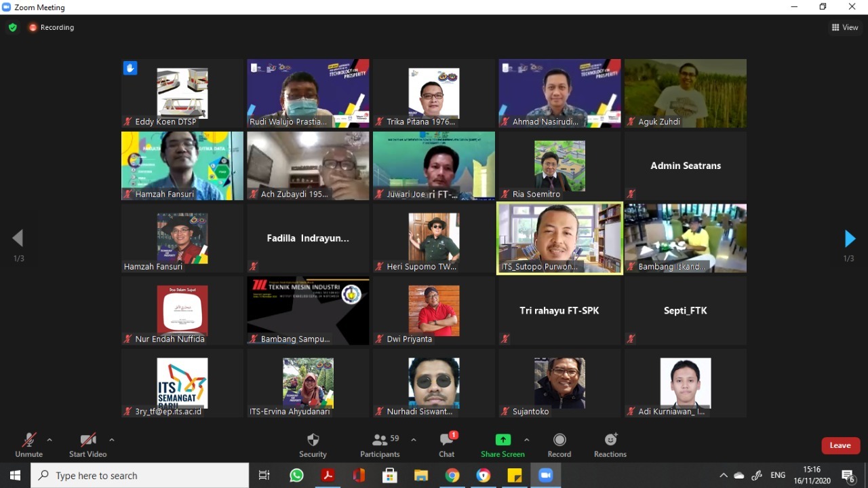This screenshot has width=868, height=488.
Task: Open the Security shield options
Action: (x=313, y=445)
